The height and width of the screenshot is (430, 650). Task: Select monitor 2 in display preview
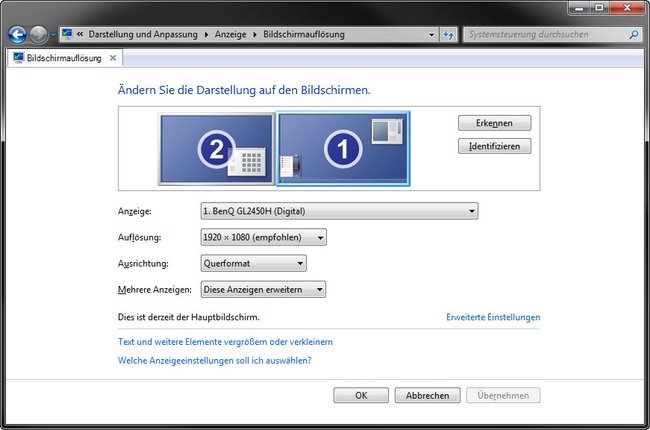216,149
